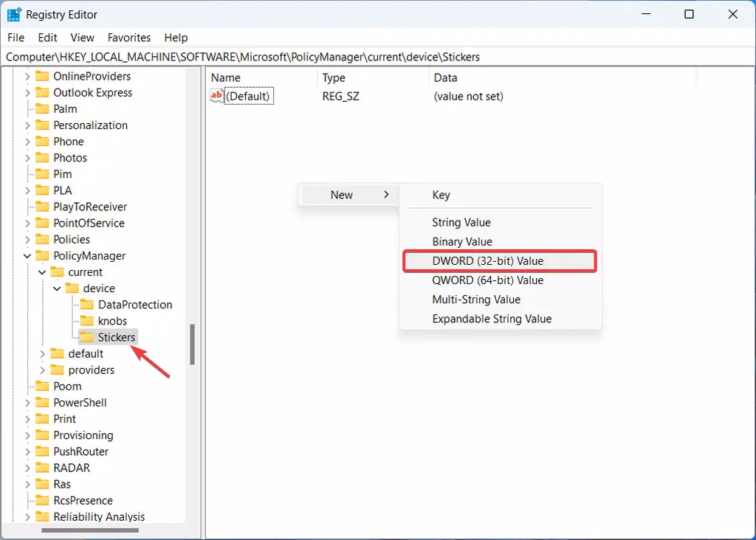This screenshot has width=756, height=540.
Task: Expand the PowerShell key chevron
Action: 27,403
